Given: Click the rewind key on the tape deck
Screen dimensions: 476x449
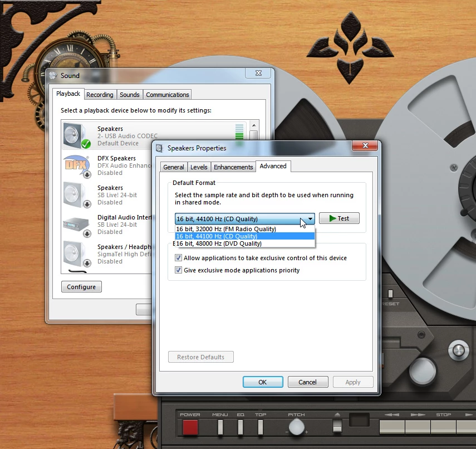Looking at the screenshot, I should pyautogui.click(x=392, y=427).
